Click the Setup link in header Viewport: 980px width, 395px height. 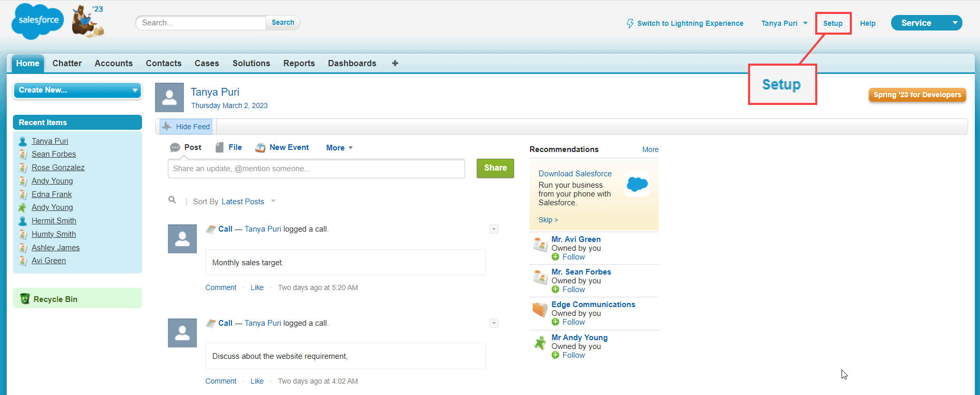coord(833,23)
